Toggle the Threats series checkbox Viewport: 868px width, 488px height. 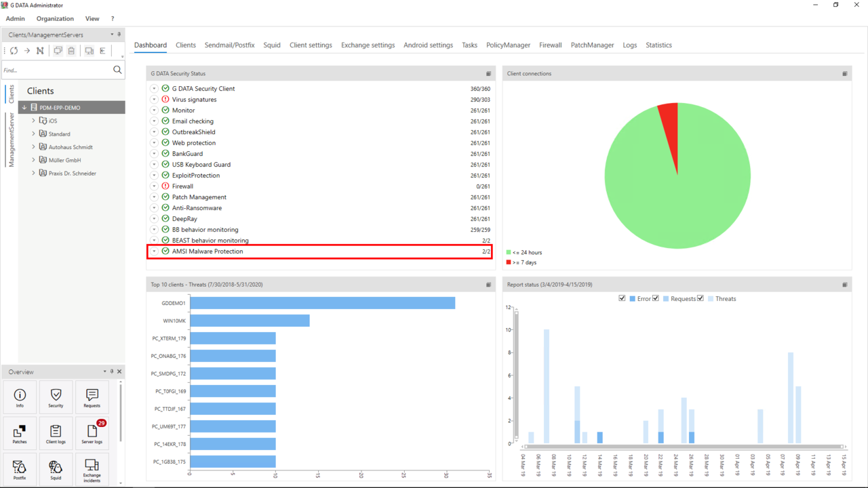701,298
